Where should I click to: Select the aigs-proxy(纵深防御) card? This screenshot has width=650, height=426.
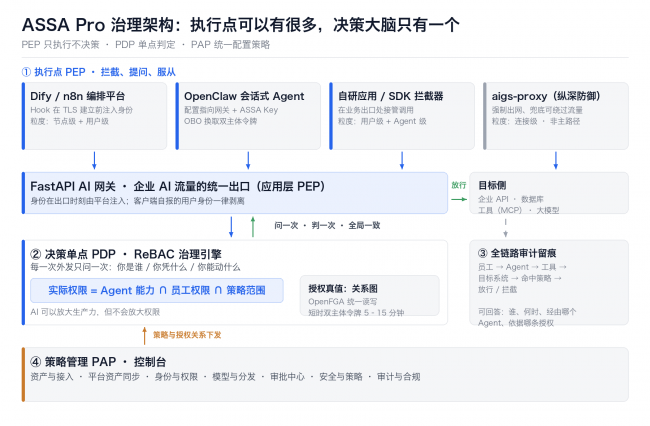(555, 116)
